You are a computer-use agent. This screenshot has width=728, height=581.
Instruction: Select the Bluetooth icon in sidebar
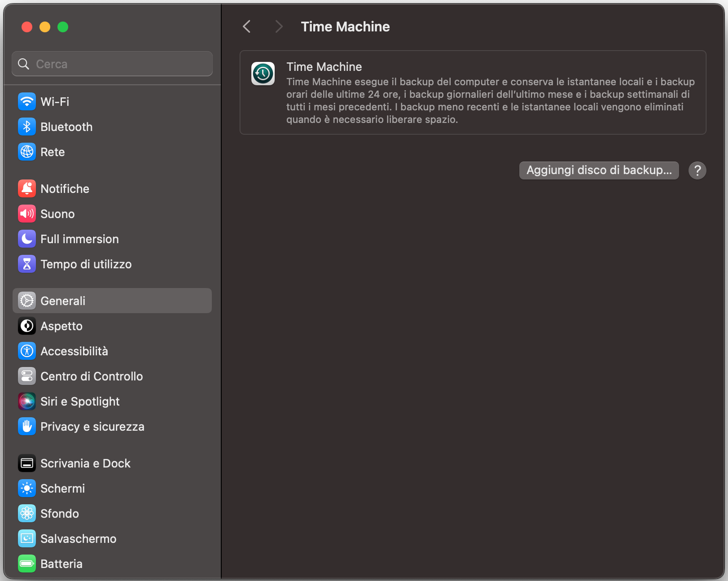[x=27, y=127]
